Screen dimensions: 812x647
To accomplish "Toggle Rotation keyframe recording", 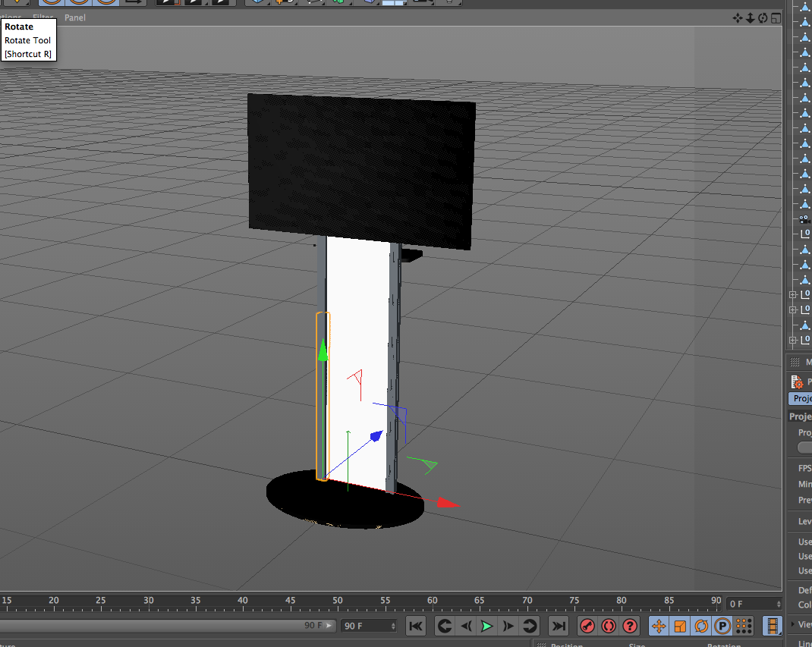I will (x=701, y=626).
